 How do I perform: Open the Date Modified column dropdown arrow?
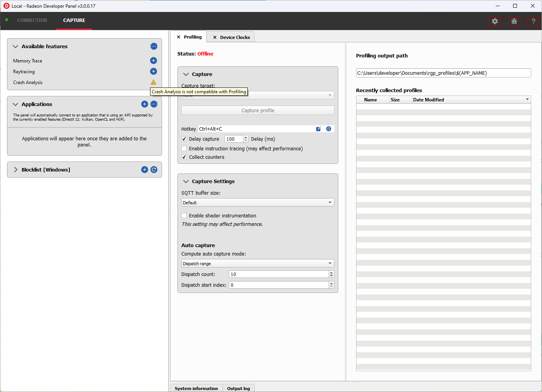pyautogui.click(x=527, y=99)
